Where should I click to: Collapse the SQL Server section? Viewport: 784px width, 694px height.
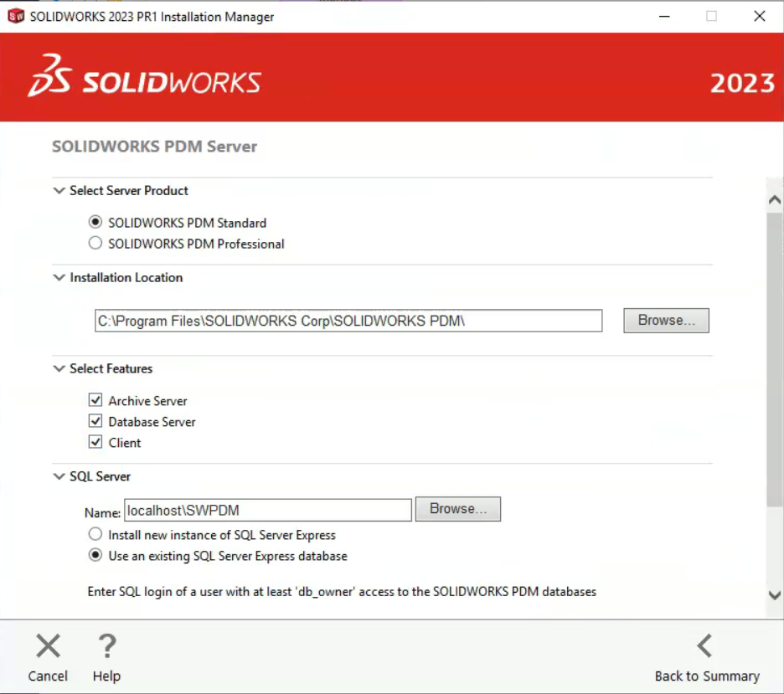(59, 476)
